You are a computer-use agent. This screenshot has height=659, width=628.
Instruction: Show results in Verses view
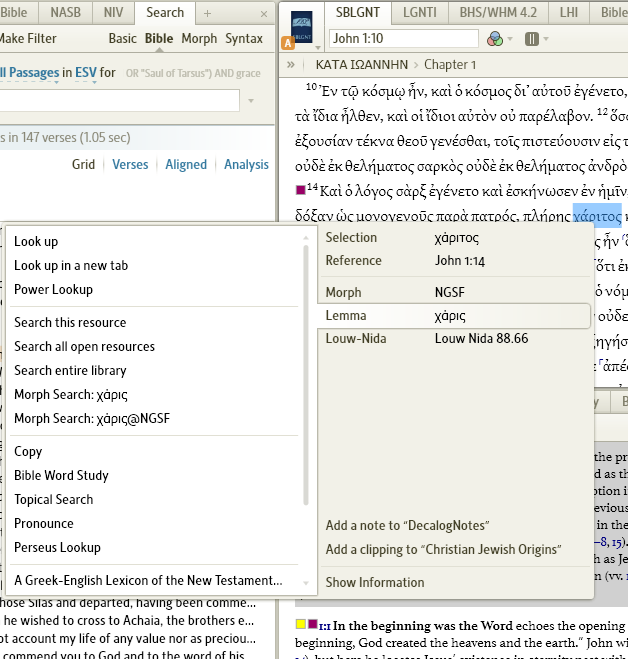pyautogui.click(x=130, y=164)
